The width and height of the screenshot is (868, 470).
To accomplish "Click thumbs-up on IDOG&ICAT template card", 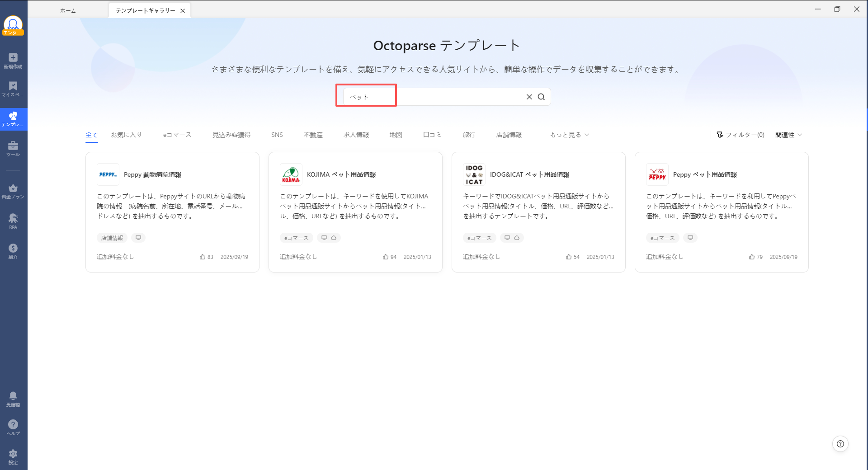I will [569, 257].
